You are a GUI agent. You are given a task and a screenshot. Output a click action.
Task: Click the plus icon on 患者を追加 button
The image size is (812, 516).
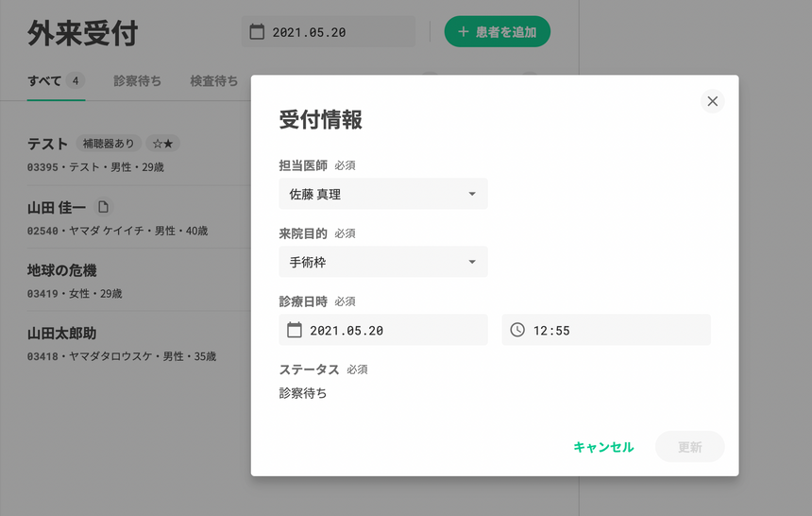[463, 32]
